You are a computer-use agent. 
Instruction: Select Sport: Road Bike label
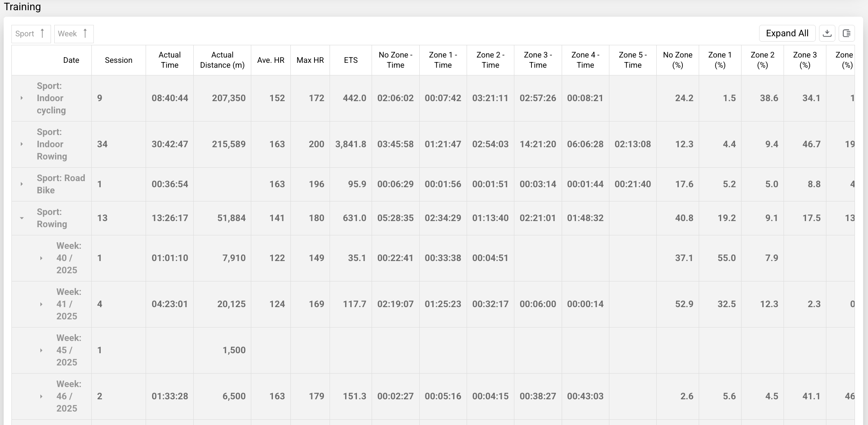point(61,184)
